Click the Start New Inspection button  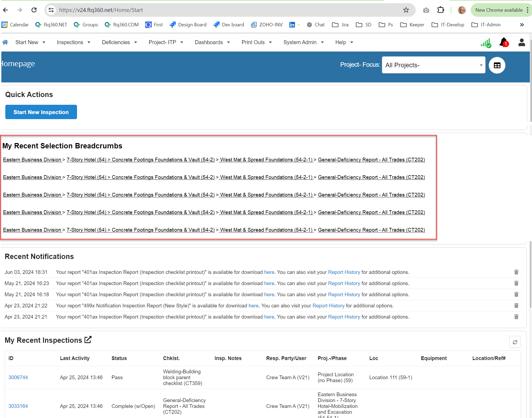41,112
